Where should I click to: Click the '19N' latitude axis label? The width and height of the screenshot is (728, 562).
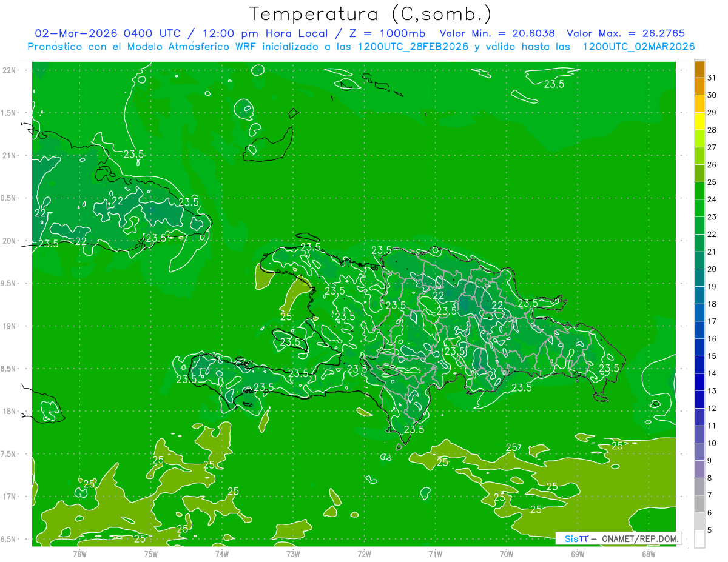click(x=10, y=326)
